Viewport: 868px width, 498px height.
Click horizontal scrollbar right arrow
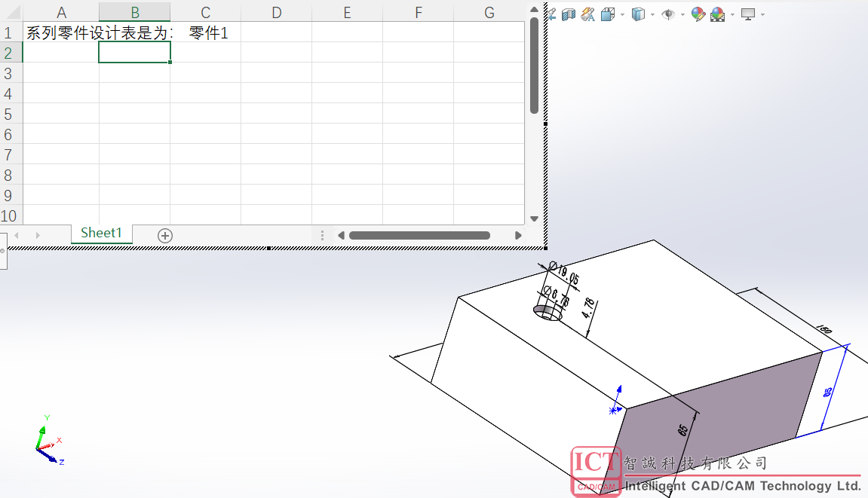coord(518,236)
